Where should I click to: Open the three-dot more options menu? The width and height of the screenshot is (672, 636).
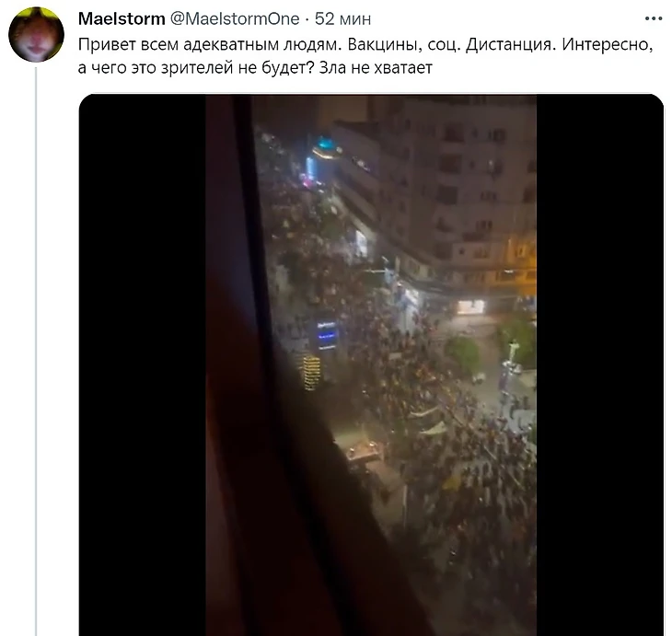[654, 18]
